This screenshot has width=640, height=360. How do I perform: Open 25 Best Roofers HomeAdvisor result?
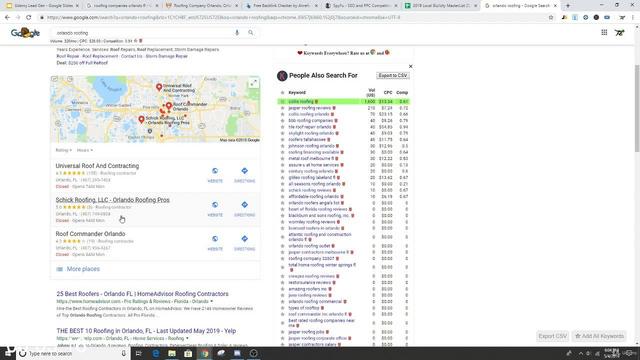pos(142,294)
